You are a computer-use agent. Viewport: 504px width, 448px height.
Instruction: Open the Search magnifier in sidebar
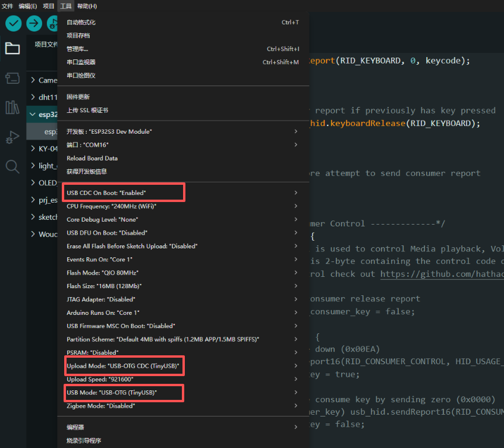[x=12, y=166]
